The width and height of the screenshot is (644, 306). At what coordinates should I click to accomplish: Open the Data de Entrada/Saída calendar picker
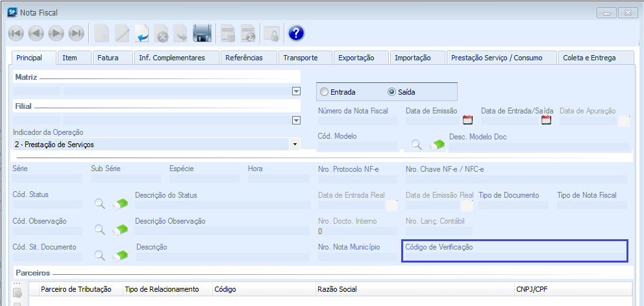pos(546,119)
